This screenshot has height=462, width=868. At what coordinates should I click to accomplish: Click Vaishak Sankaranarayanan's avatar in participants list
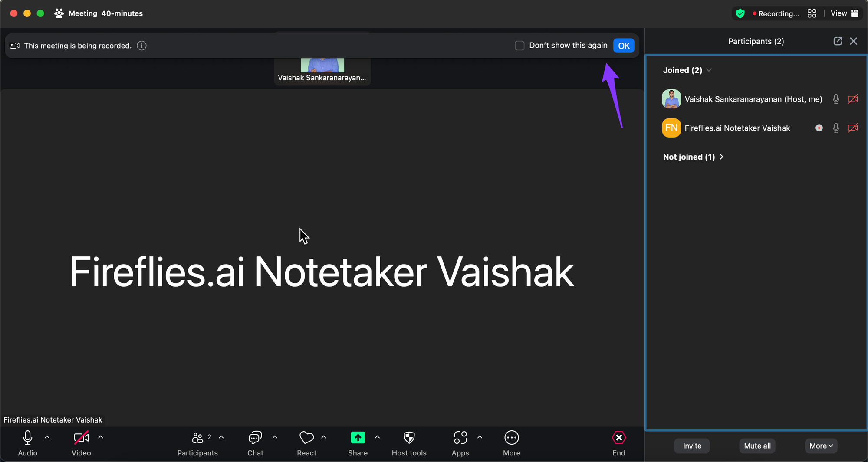click(671, 99)
